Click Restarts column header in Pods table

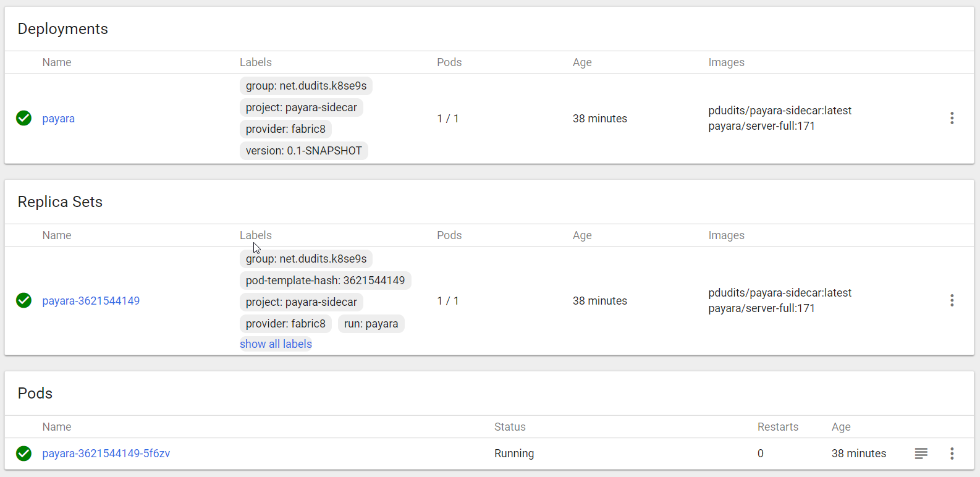point(778,427)
